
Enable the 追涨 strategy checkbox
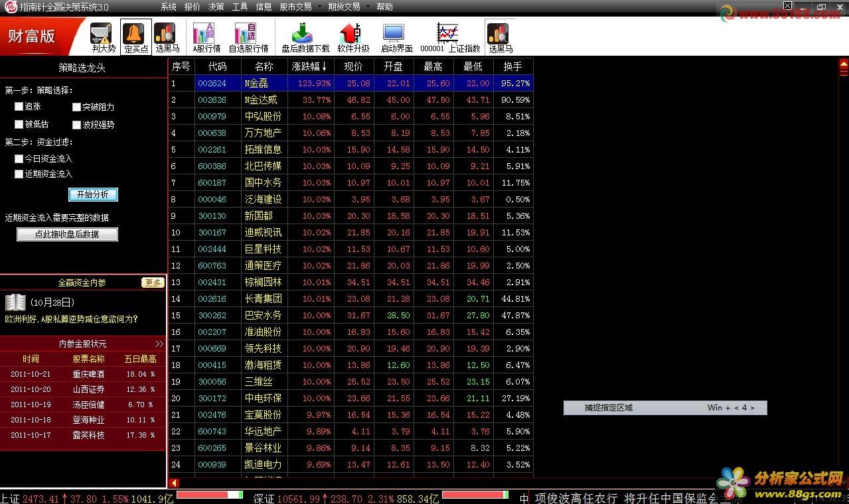(19, 107)
